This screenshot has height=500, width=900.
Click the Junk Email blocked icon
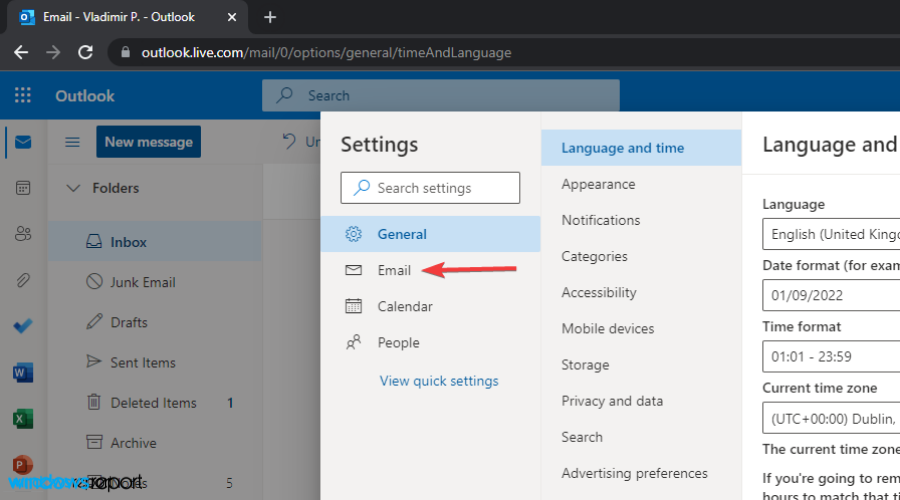[x=94, y=281]
